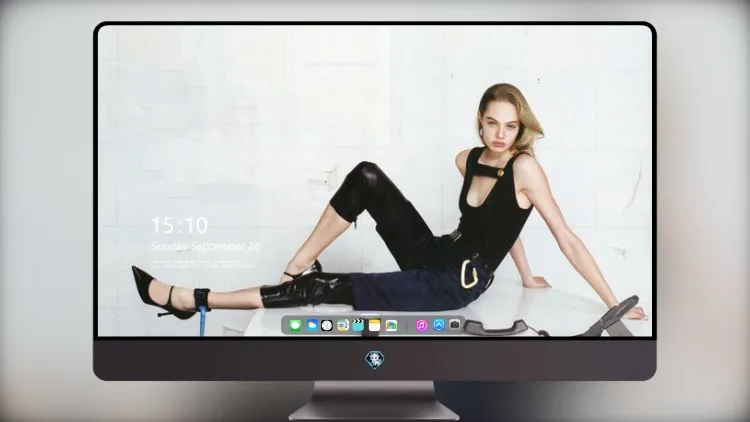This screenshot has height=422, width=750.
Task: Click empty dock space left of Messages
Action: tap(285, 325)
